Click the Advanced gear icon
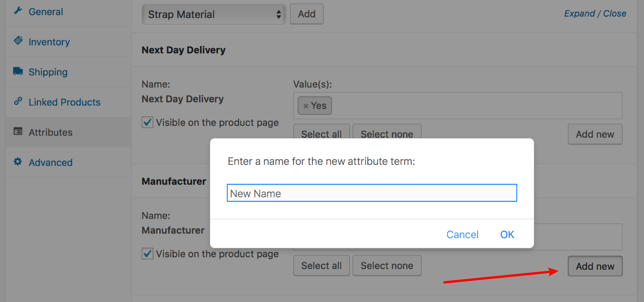Screen dimensions: 644x302 [x=18, y=161]
